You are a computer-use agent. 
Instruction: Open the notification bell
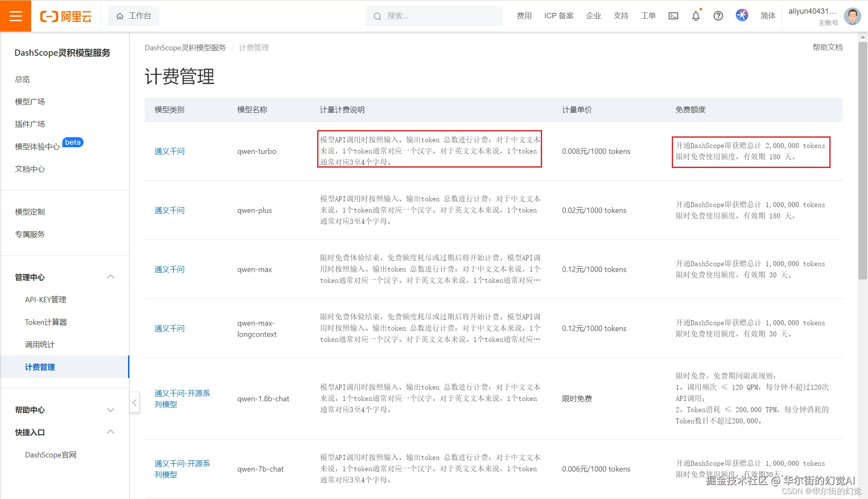click(696, 16)
